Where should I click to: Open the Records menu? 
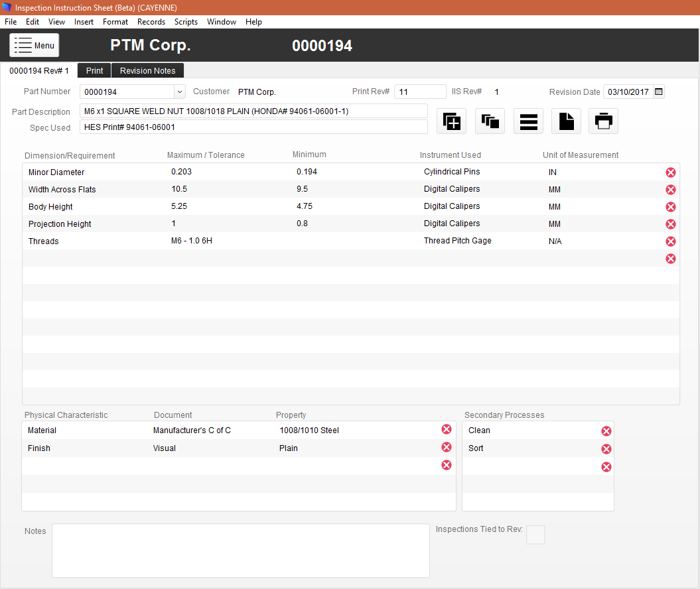(x=151, y=22)
